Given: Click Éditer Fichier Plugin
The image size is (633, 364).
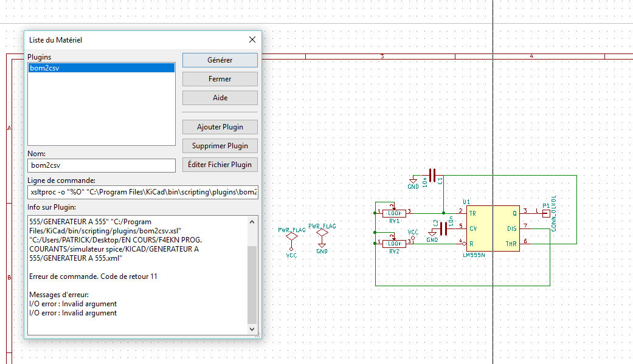Looking at the screenshot, I should (x=220, y=165).
